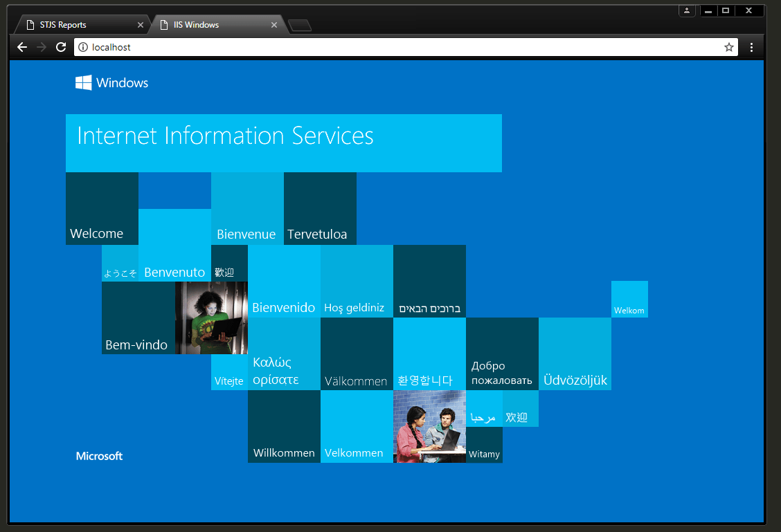Click the browser forward arrow
This screenshot has height=532, width=781.
point(42,47)
